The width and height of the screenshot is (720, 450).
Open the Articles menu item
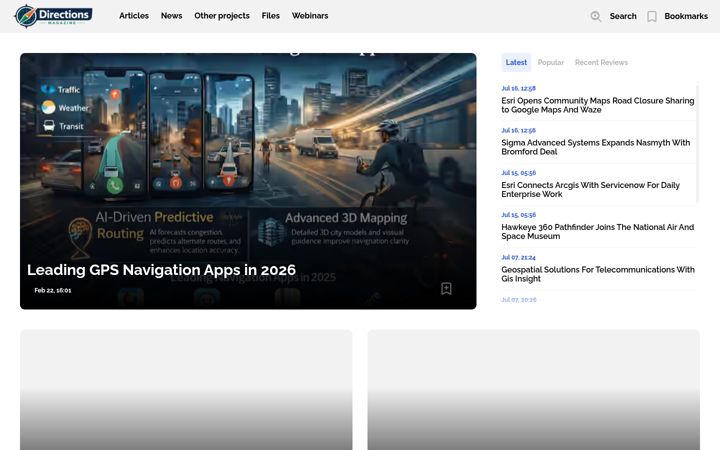pos(134,16)
